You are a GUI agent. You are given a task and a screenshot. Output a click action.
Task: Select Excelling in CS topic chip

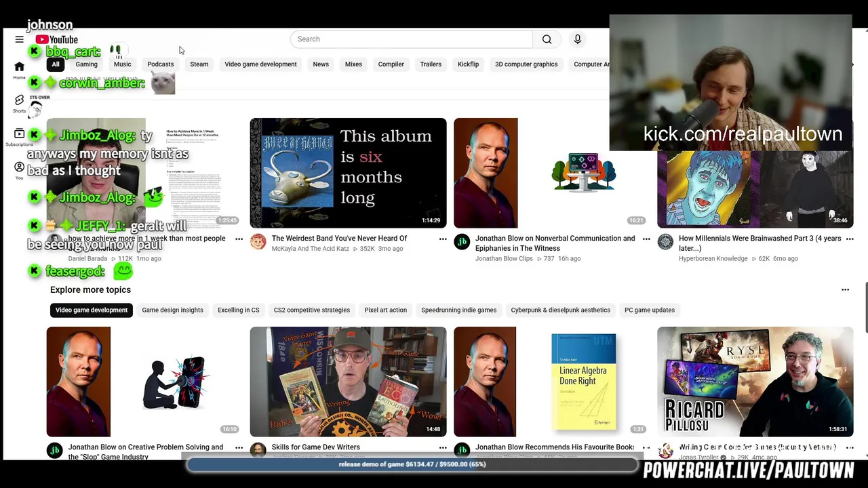click(x=239, y=310)
